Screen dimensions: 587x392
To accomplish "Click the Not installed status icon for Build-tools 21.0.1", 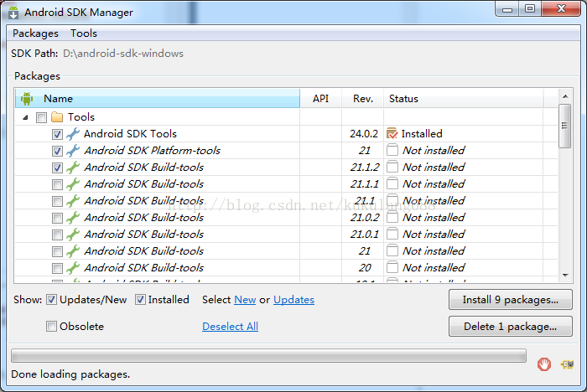I will coord(392,235).
